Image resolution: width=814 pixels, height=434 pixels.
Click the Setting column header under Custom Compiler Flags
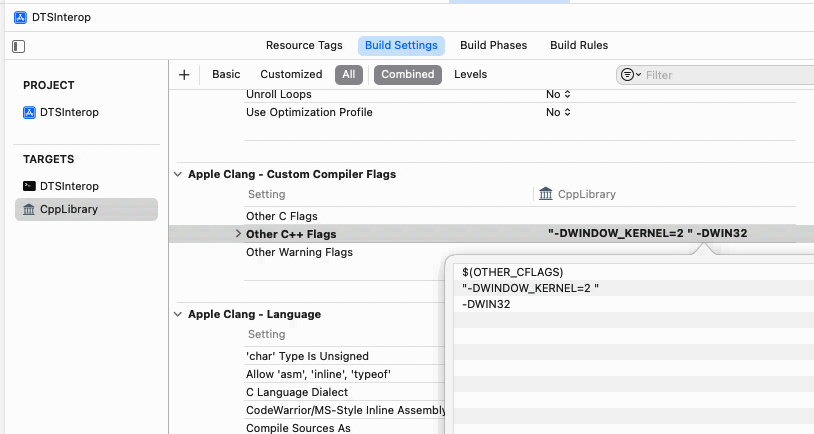click(266, 194)
